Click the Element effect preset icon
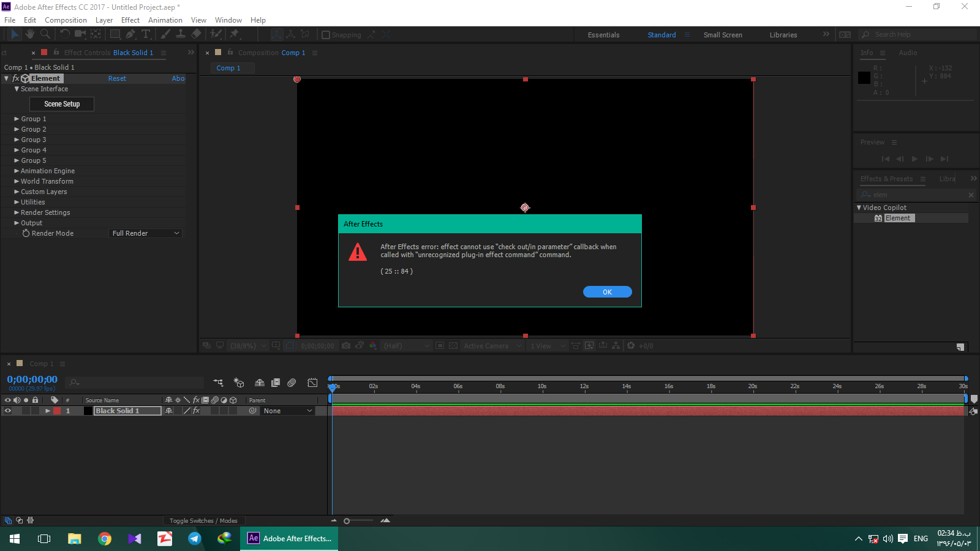This screenshot has height=551, width=980. click(878, 218)
